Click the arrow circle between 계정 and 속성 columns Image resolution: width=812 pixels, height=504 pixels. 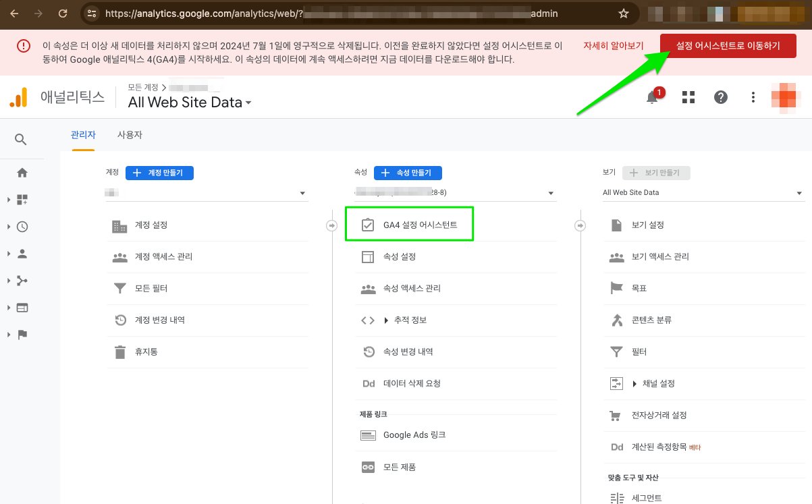[x=331, y=225]
